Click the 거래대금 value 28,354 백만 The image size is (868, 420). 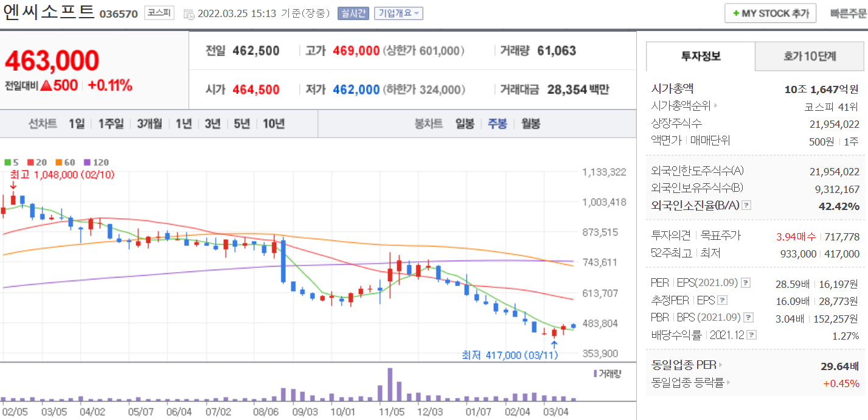click(578, 90)
